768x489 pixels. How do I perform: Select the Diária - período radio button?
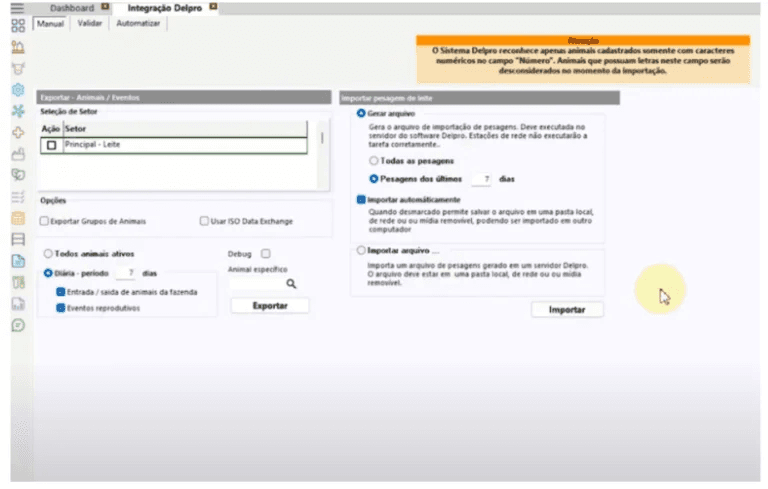(48, 273)
